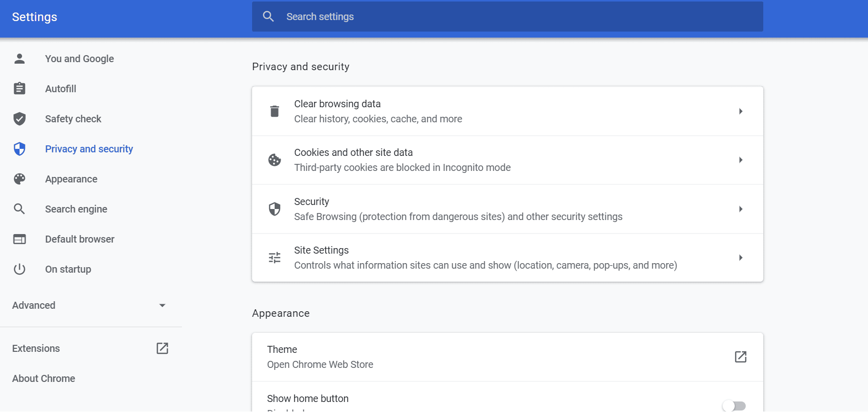Click the Default browser window icon

tap(20, 239)
